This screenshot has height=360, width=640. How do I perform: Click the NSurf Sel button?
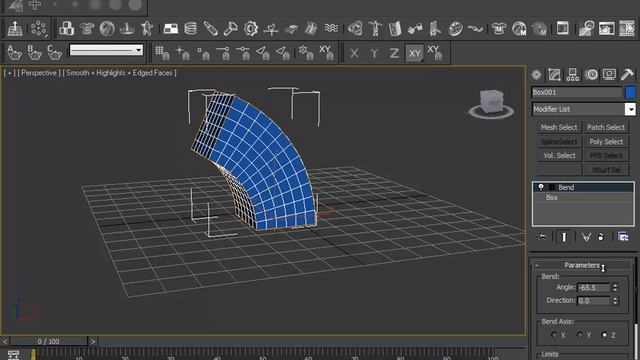tap(606, 170)
